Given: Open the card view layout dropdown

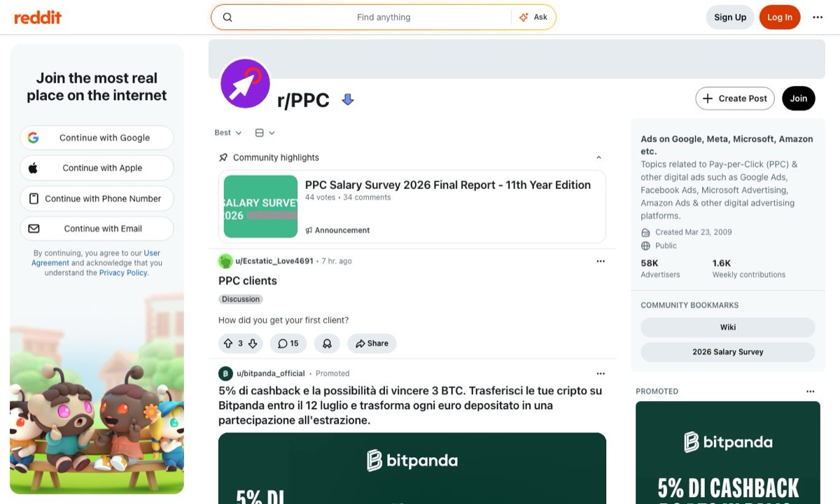Looking at the screenshot, I should coord(265,133).
